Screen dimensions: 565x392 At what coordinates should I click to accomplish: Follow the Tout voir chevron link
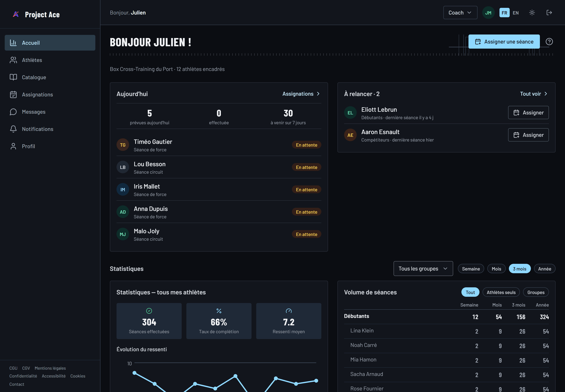coord(534,94)
